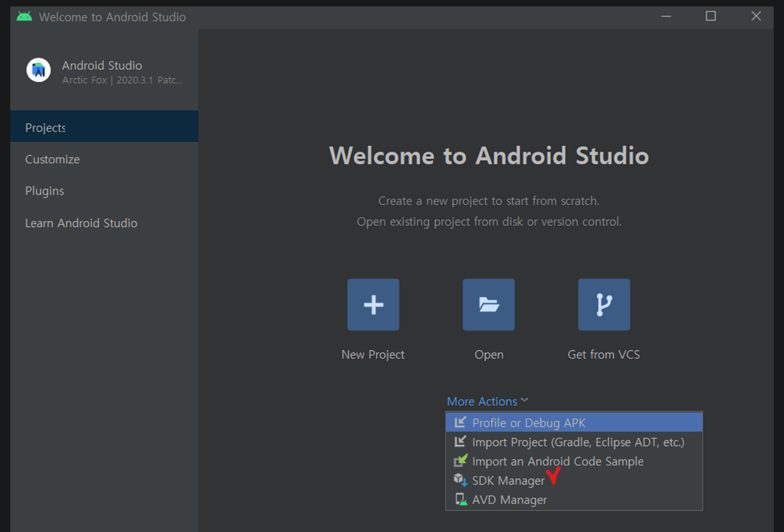Click the Get from VCS branch icon

pos(604,305)
